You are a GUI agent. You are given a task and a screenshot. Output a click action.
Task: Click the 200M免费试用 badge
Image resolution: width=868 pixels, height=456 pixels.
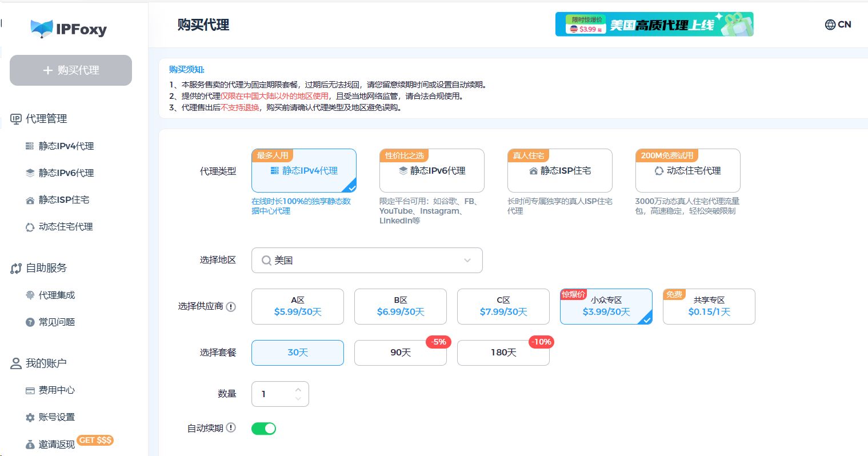pos(667,155)
